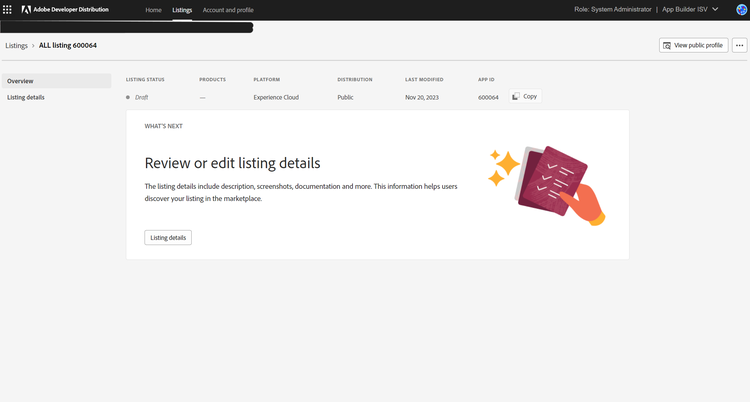Click the Review or edit listing details heading

[232, 163]
